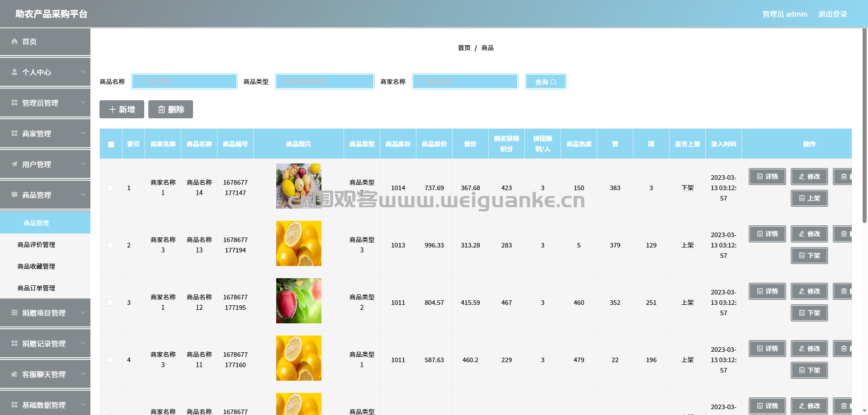Click the lemon photo in row 2
868x415 pixels.
click(x=299, y=243)
